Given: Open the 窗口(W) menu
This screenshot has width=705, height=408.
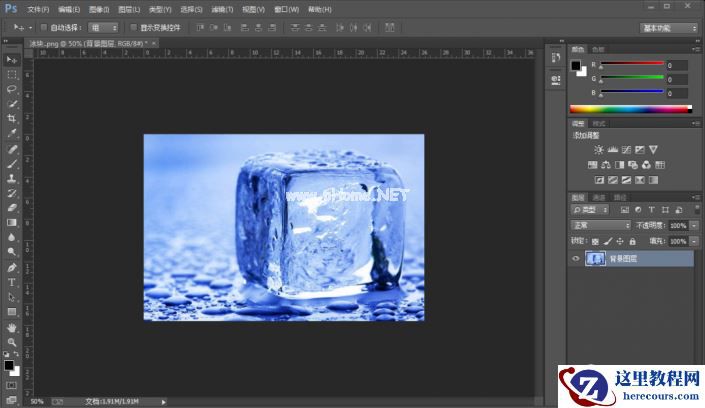Looking at the screenshot, I should (286, 9).
